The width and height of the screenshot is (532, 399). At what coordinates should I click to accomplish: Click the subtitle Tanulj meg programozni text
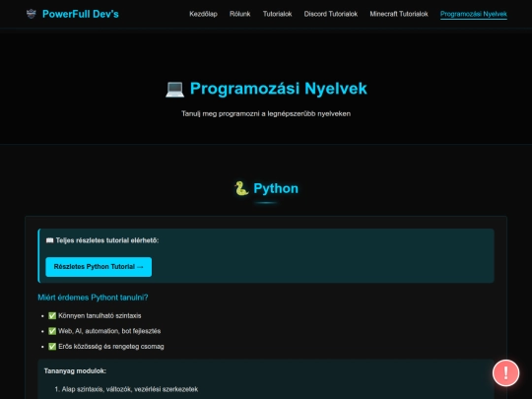pos(266,113)
